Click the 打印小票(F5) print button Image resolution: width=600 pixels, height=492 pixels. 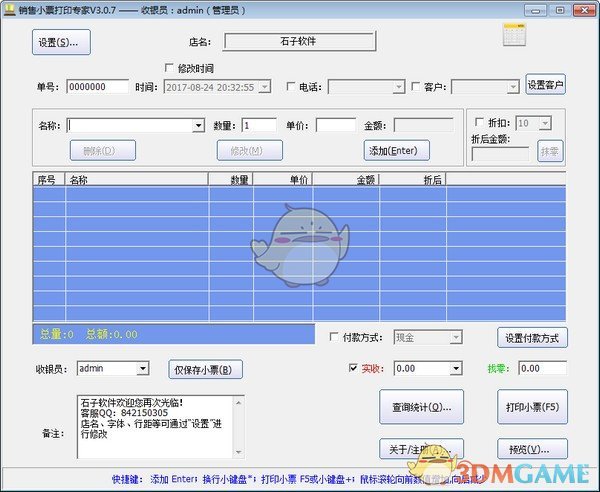(532, 407)
